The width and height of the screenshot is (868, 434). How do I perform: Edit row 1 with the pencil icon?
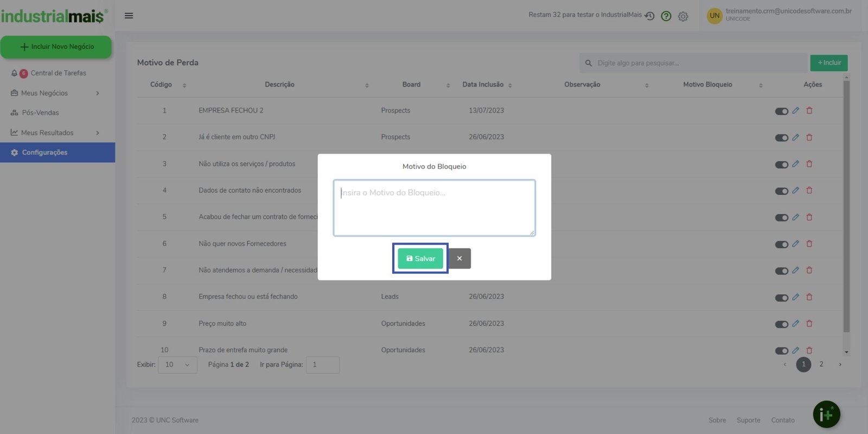coord(795,111)
